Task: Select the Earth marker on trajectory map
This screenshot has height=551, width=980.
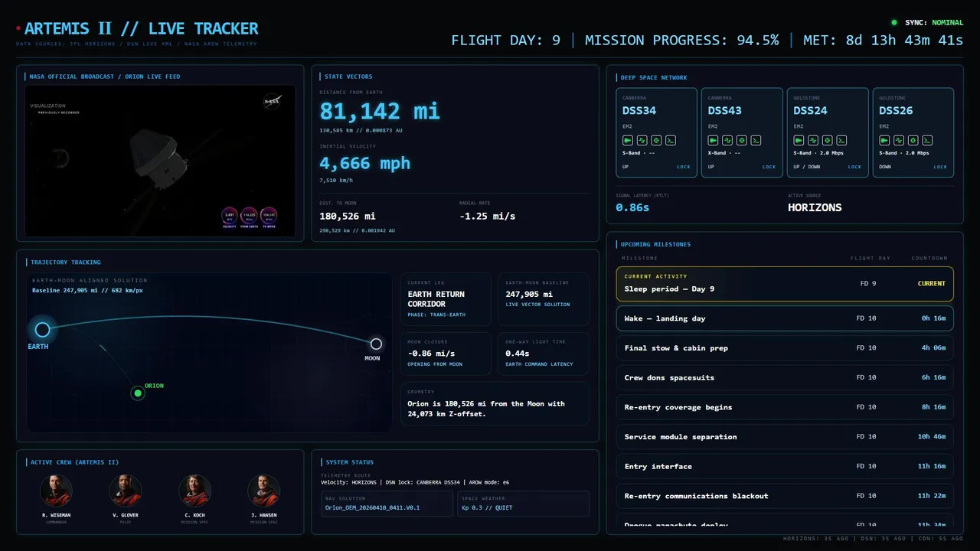Action: coord(42,329)
